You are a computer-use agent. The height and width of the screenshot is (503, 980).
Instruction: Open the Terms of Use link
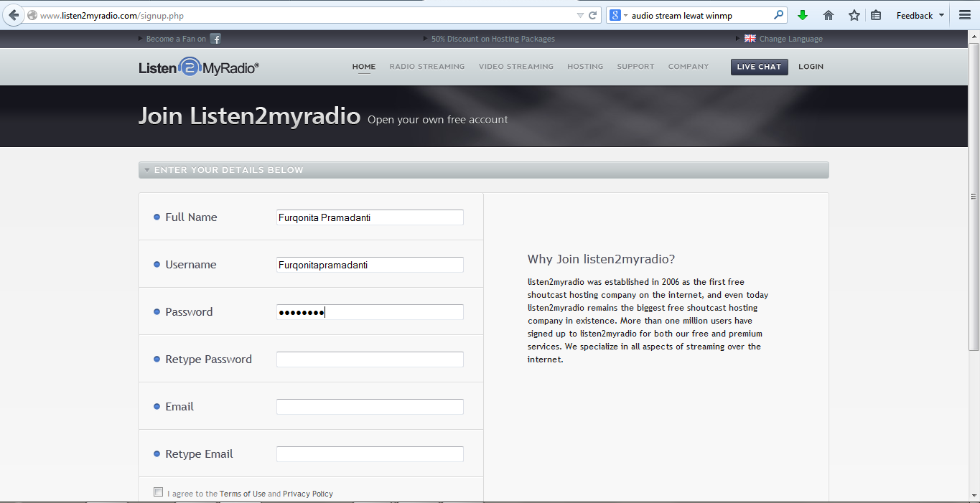pyautogui.click(x=243, y=494)
